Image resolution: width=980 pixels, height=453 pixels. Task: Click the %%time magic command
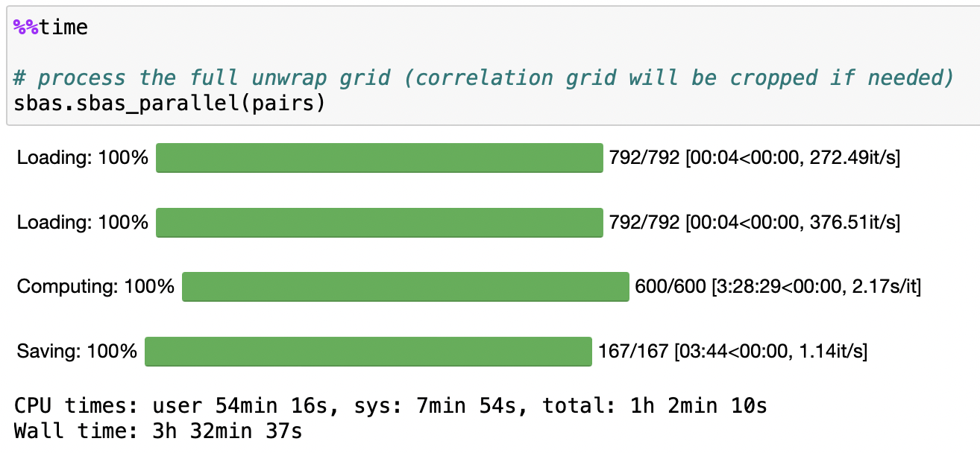tap(48, 26)
